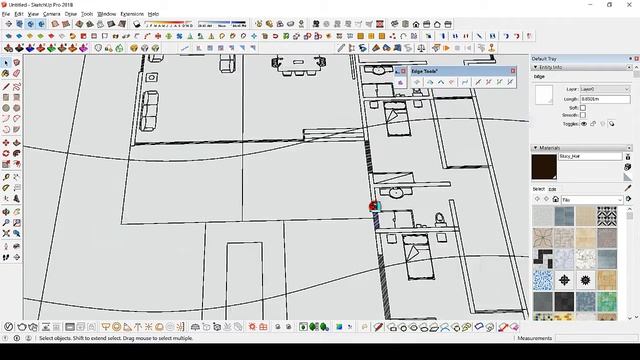Select the Walk footprints tool
The image size is (640, 360).
(x=6, y=258)
